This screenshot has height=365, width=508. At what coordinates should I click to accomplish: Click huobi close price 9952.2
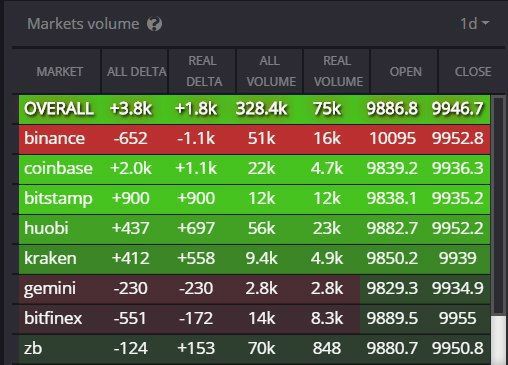458,228
